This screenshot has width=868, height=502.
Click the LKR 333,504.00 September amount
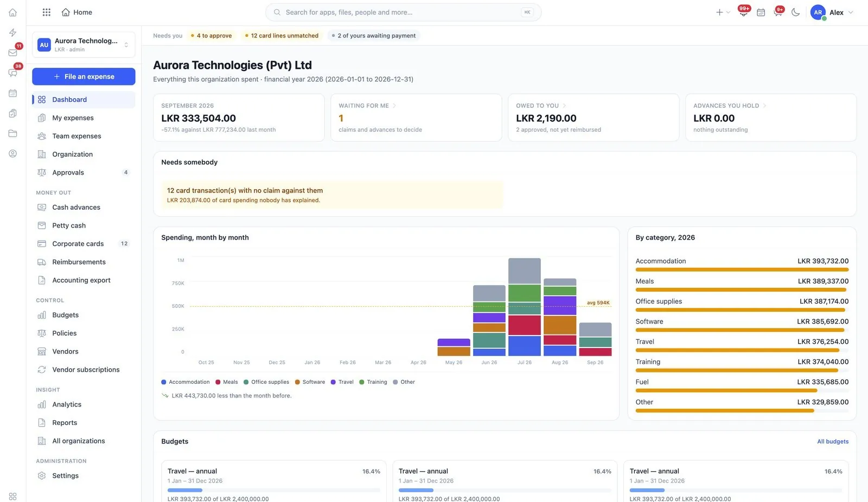click(x=199, y=118)
